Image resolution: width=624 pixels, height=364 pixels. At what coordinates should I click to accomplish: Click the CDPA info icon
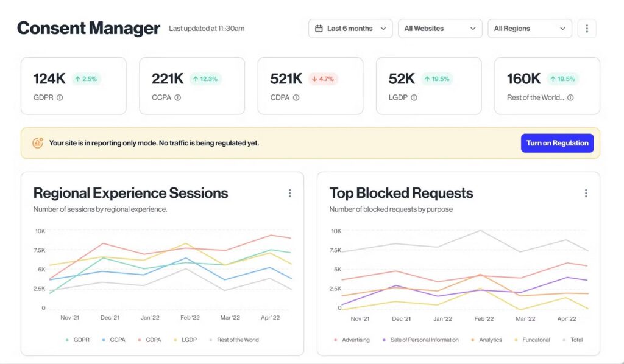pyautogui.click(x=296, y=97)
